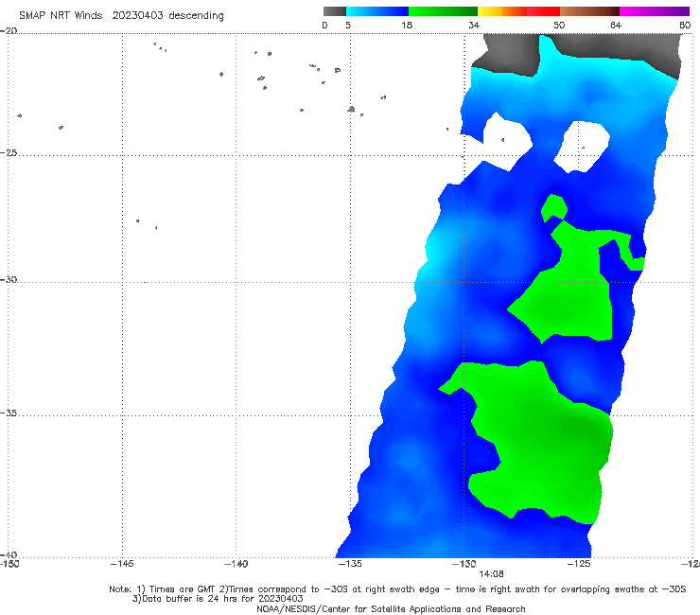Click the color bar label '18'
Screen dimensions: 700x615
[407, 25]
